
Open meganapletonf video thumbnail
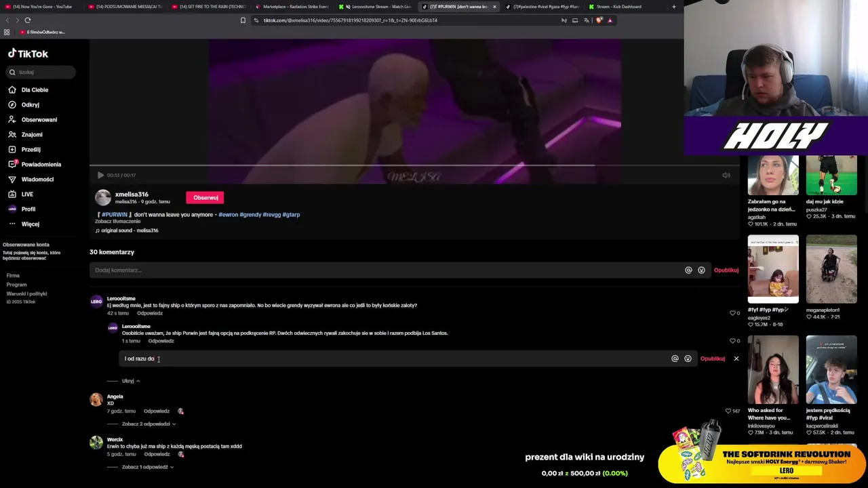tap(831, 269)
